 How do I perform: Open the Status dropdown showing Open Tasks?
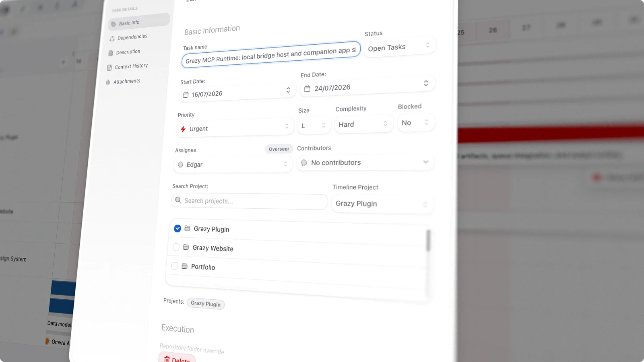click(399, 47)
